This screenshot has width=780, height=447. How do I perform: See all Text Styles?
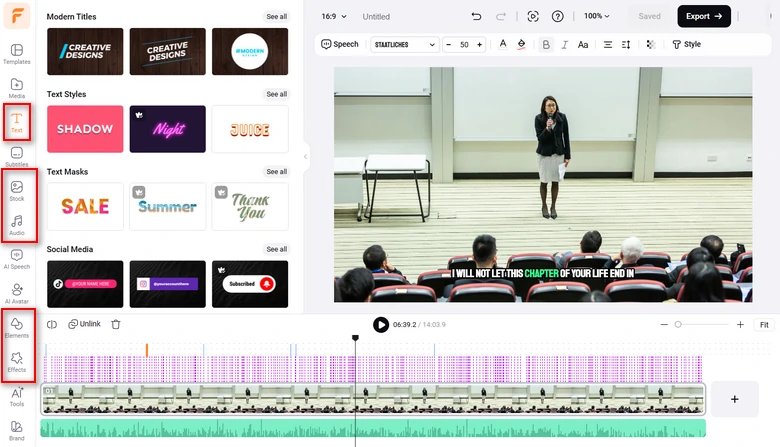pyautogui.click(x=277, y=94)
